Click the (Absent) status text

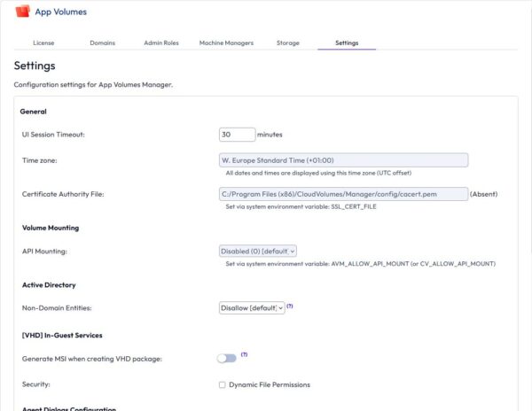point(483,194)
